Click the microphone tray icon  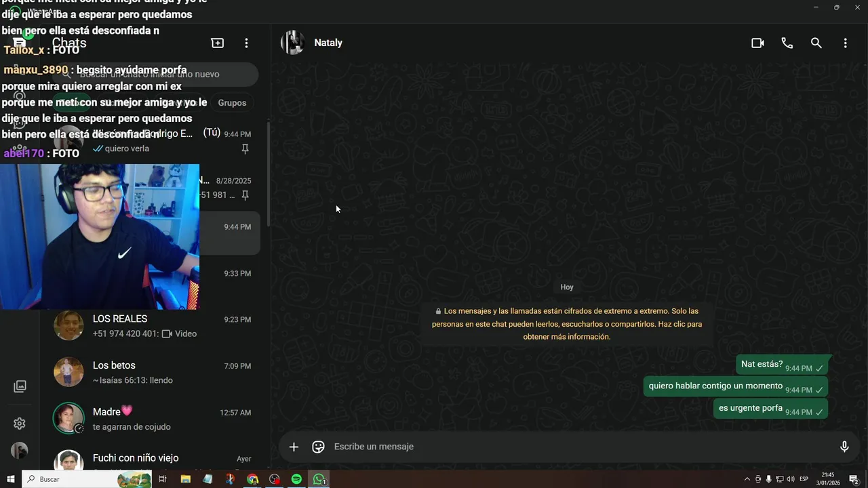click(x=768, y=479)
